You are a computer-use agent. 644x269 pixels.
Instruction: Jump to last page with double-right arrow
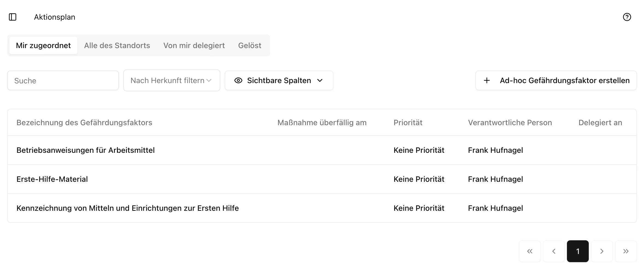pos(626,251)
